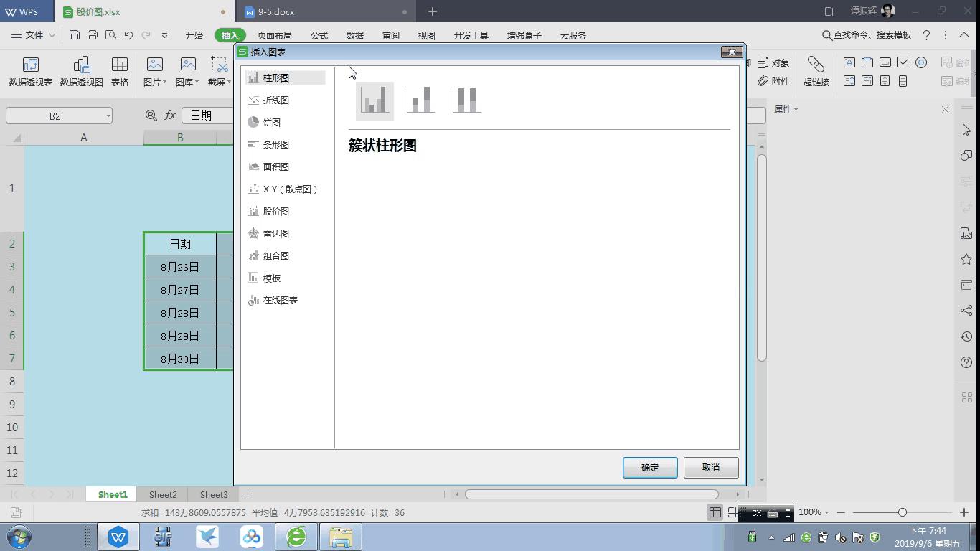The image size is (980, 551).
Task: Insert a 表格
Action: click(x=120, y=72)
